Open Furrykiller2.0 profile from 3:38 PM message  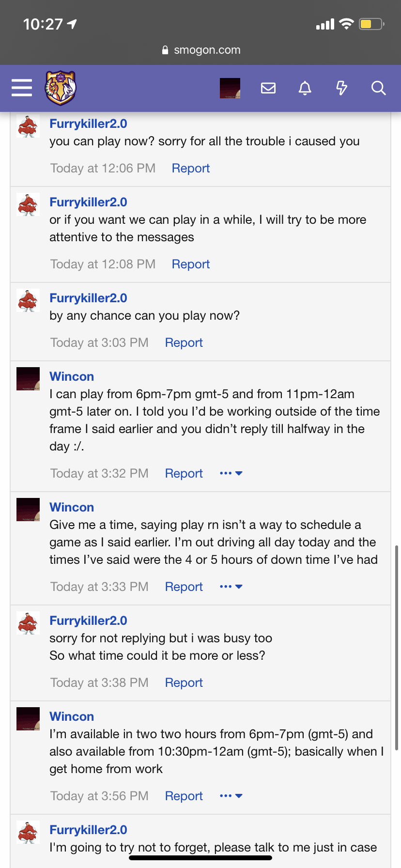(x=88, y=620)
